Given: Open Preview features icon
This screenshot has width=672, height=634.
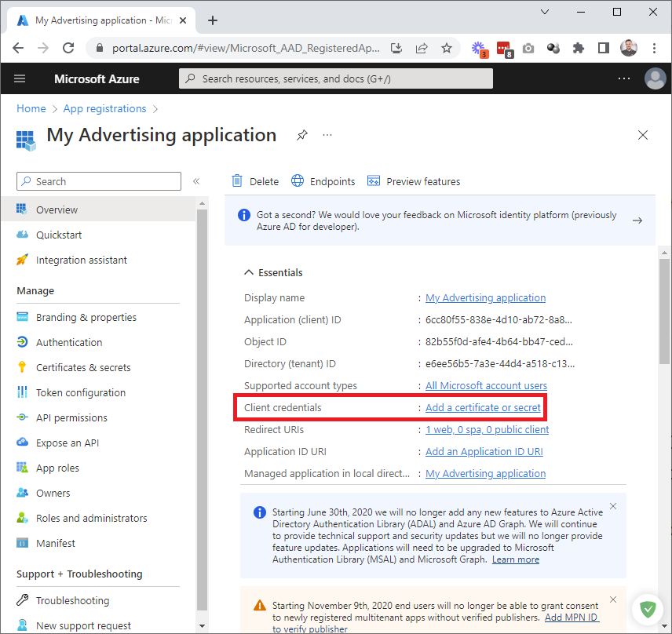Looking at the screenshot, I should click(374, 181).
